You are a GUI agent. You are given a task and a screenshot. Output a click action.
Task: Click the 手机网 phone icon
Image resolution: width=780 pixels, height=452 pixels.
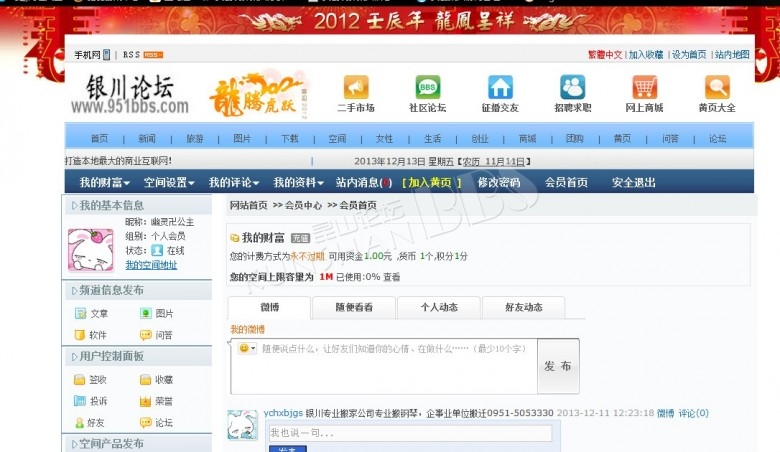click(106, 55)
